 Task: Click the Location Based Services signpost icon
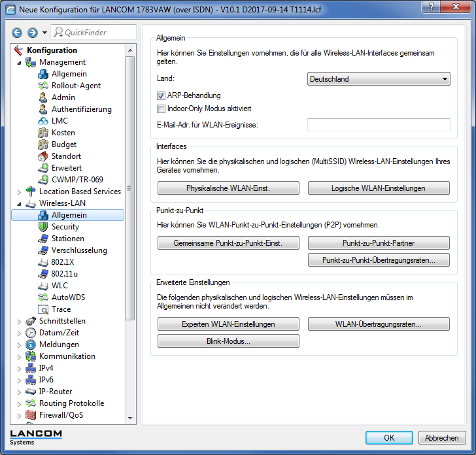pyautogui.click(x=31, y=192)
